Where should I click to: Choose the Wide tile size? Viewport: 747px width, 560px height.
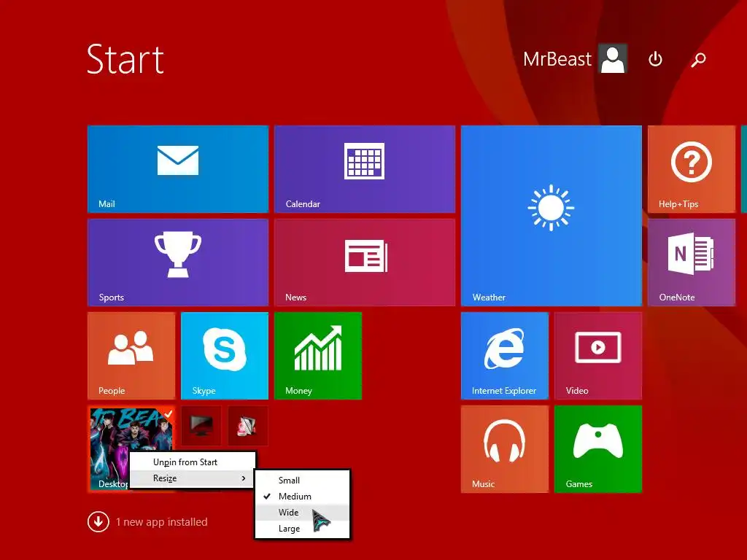click(303, 513)
